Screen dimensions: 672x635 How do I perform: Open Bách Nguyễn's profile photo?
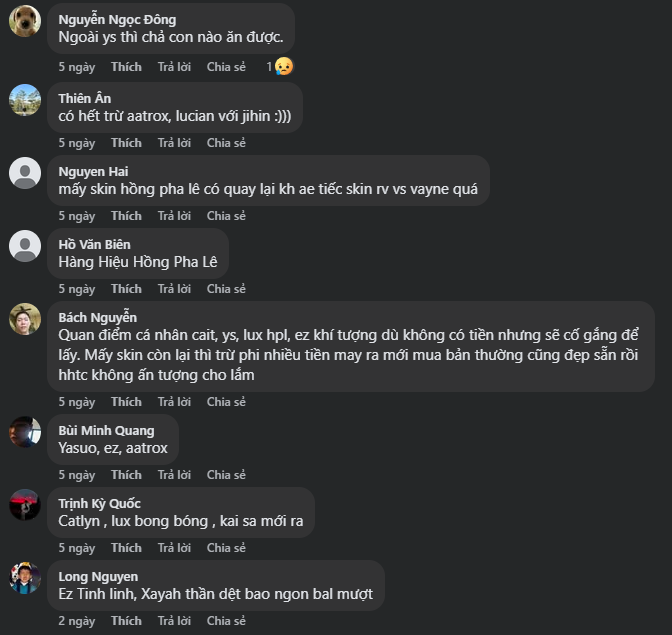point(25,319)
